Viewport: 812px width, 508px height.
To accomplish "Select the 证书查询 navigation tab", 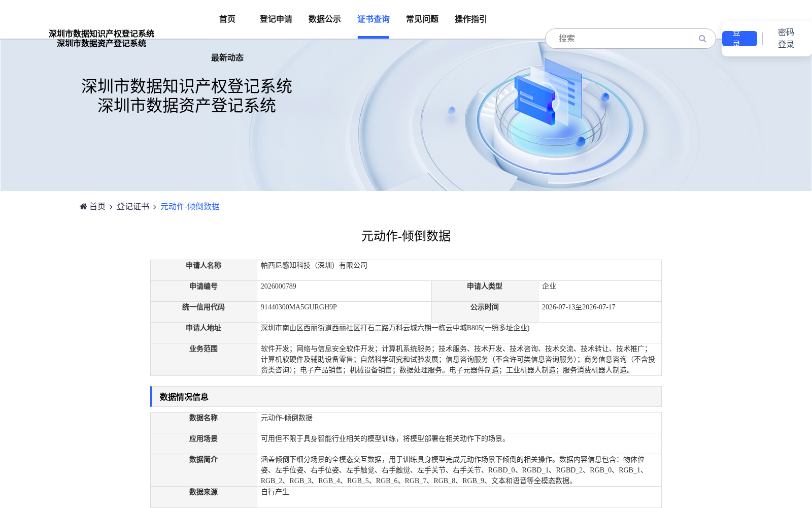I will pos(374,19).
